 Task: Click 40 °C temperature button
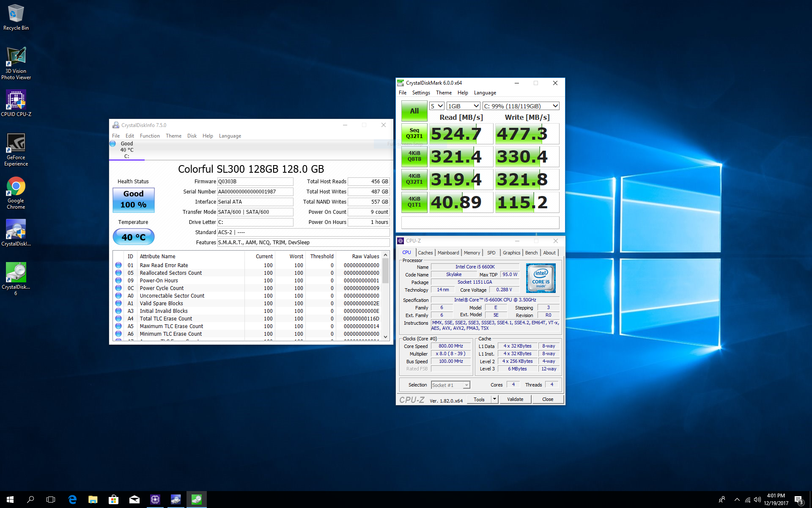coord(134,237)
